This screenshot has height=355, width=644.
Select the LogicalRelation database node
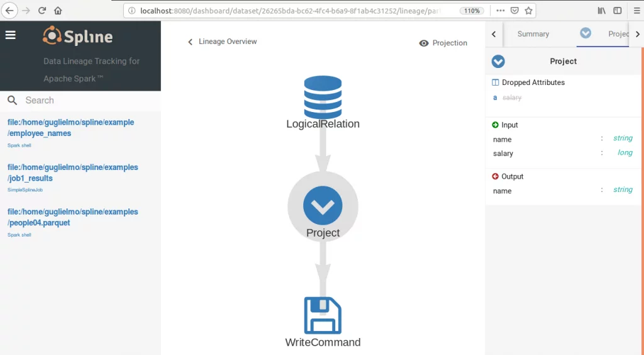pyautogui.click(x=323, y=98)
